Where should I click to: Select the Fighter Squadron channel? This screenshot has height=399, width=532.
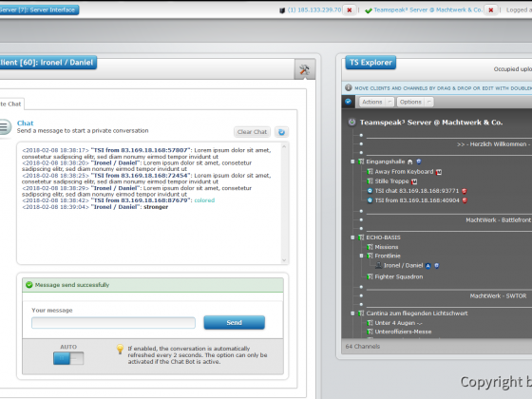pyautogui.click(x=399, y=276)
